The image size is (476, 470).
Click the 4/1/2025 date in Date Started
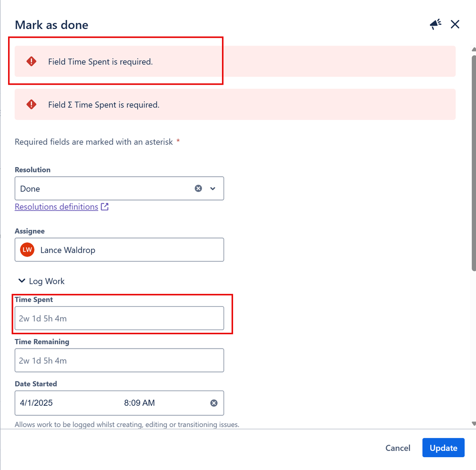(x=36, y=403)
